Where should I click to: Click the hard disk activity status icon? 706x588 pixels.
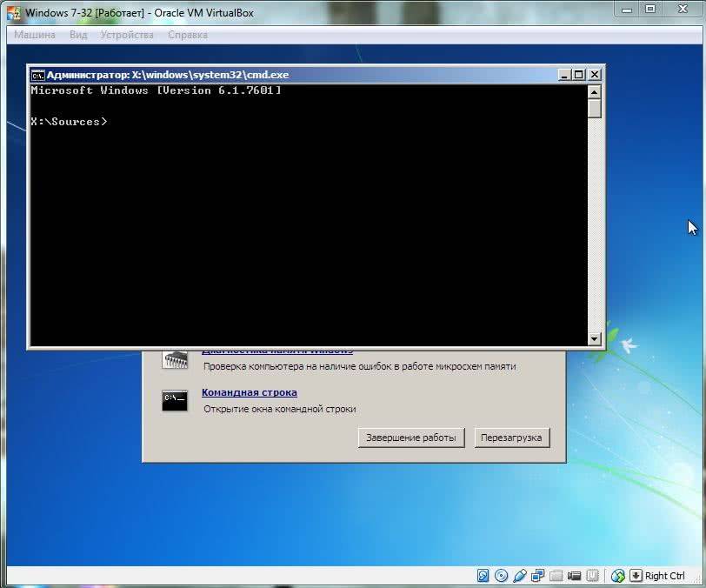(483, 576)
